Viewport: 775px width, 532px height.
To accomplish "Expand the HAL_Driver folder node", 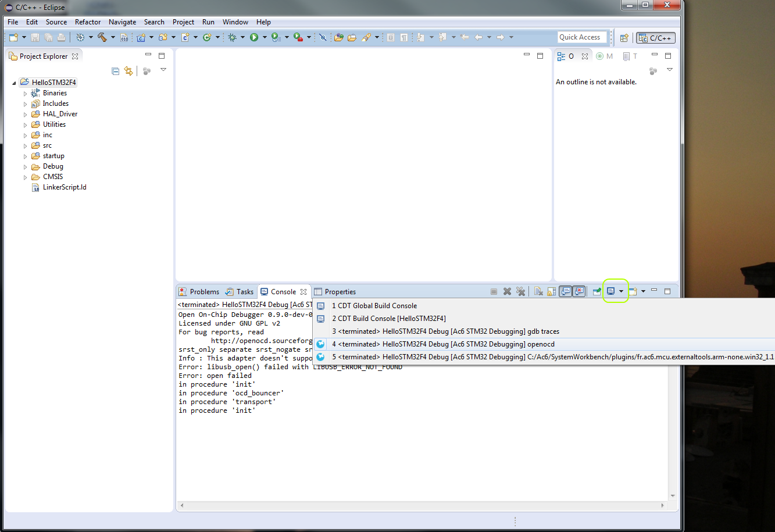I will point(25,115).
